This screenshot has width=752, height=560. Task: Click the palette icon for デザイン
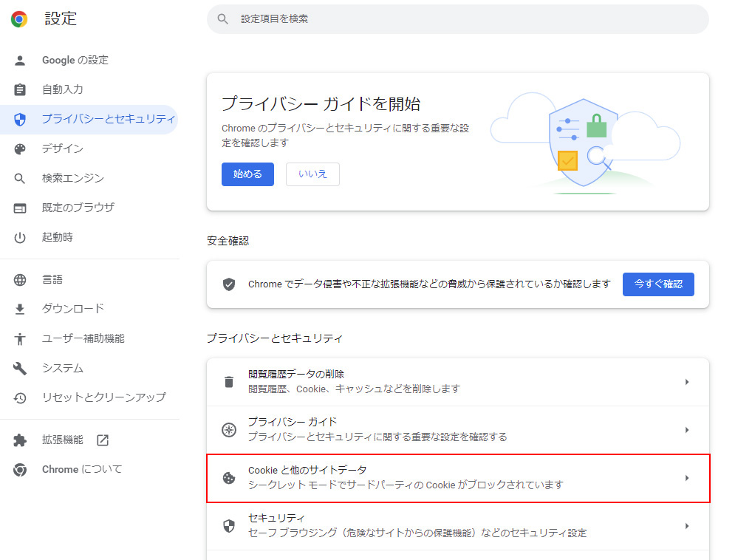coord(20,149)
